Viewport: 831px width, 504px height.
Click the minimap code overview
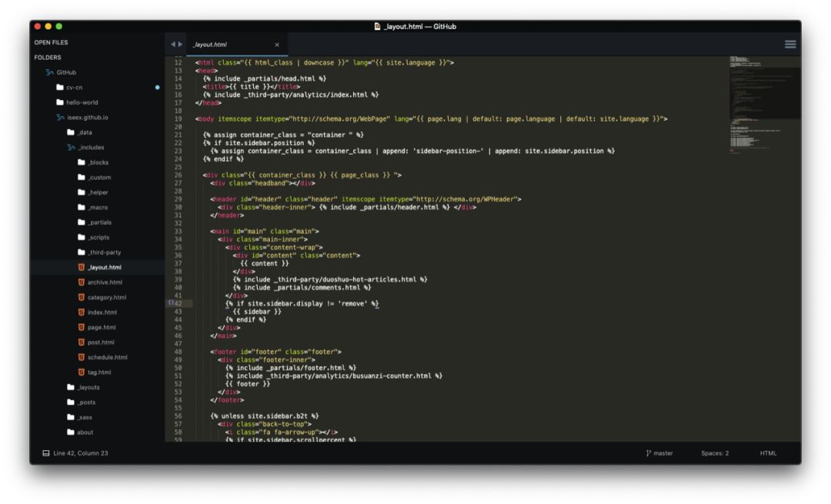(x=766, y=106)
